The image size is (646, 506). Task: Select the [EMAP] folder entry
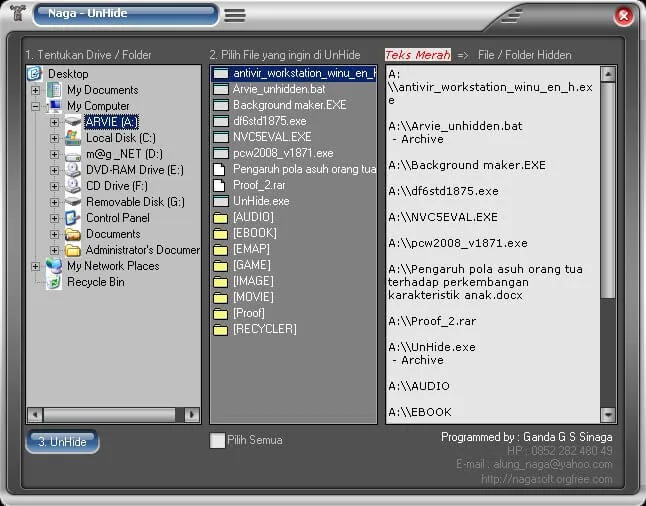(251, 249)
